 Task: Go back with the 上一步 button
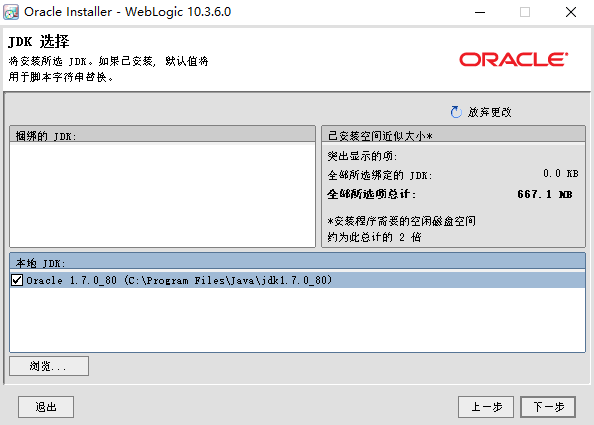[486, 407]
